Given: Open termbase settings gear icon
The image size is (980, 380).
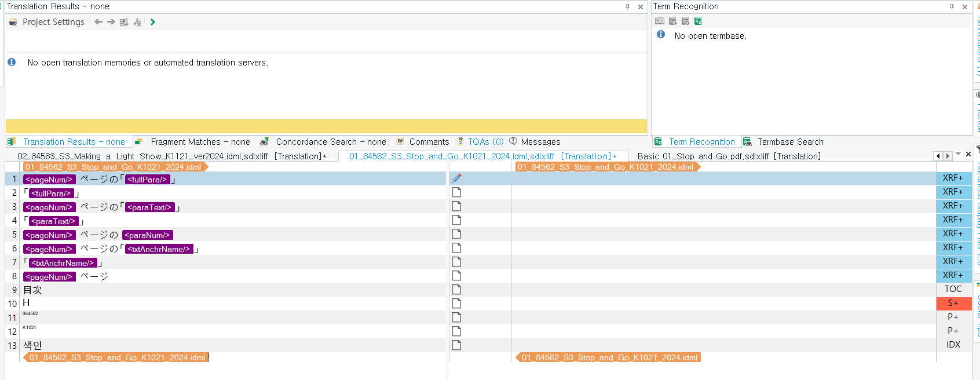Looking at the screenshot, I should [x=685, y=21].
